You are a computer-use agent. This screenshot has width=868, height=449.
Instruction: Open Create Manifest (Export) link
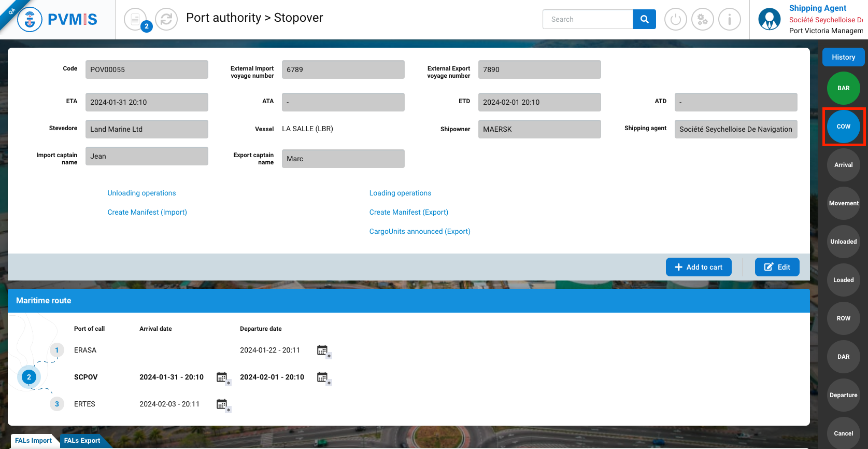(408, 212)
